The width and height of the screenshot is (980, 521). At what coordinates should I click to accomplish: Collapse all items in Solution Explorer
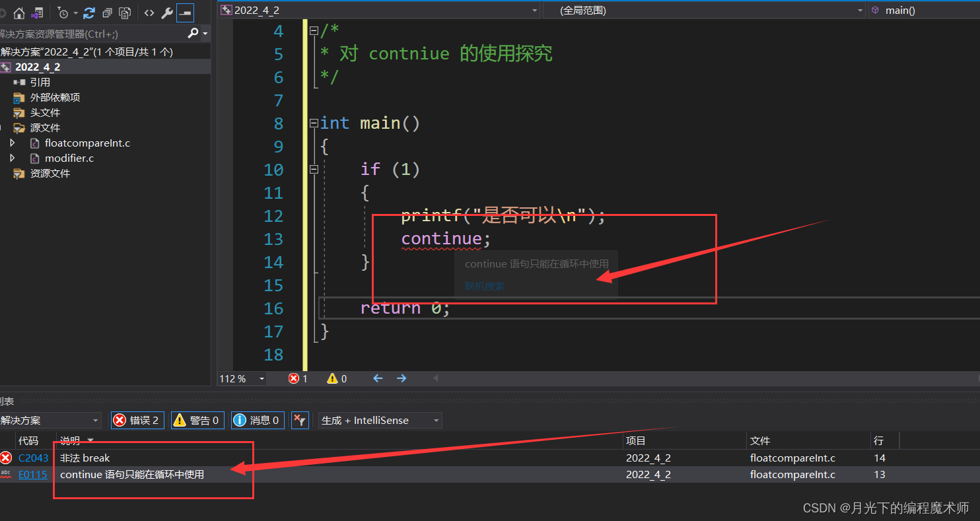click(x=107, y=13)
